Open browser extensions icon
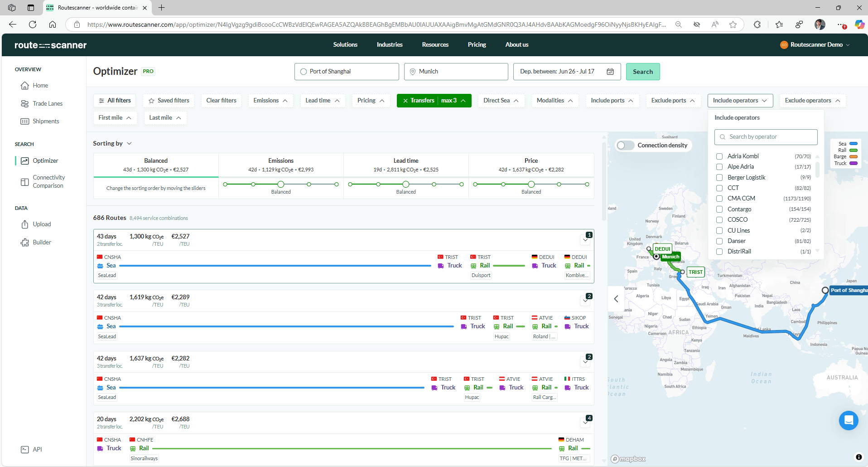Viewport: 868px width, 467px height. (x=757, y=24)
